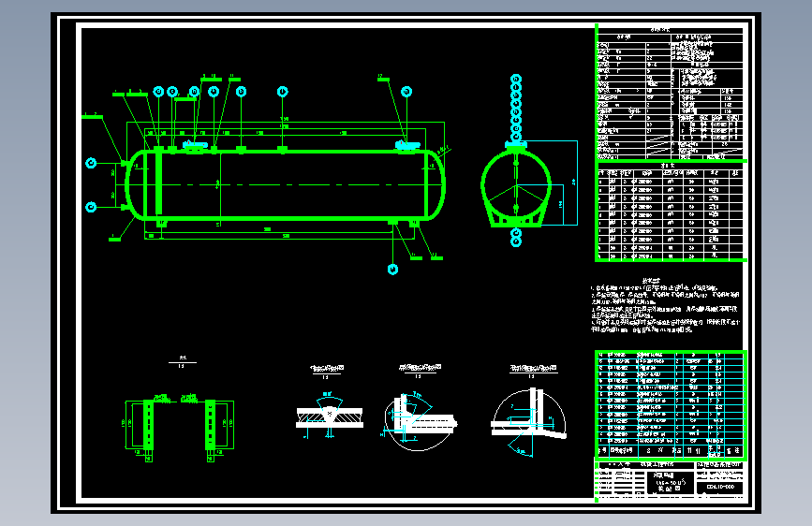Click the cyan balloon above the right manhole

pyautogui.click(x=406, y=92)
